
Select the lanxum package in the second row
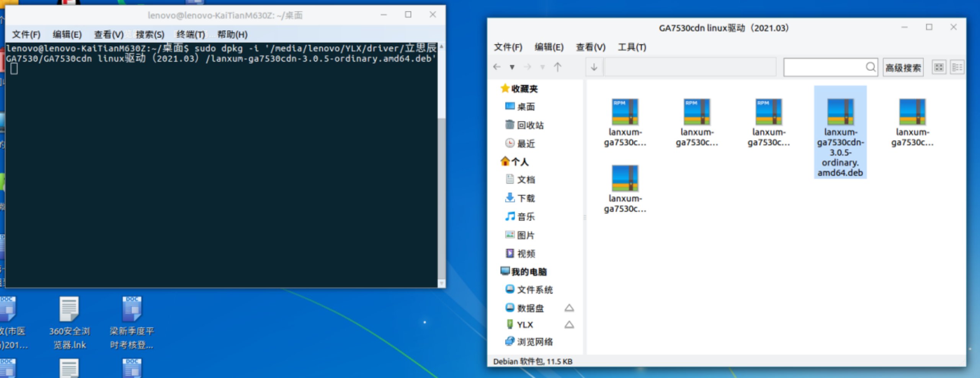click(625, 188)
